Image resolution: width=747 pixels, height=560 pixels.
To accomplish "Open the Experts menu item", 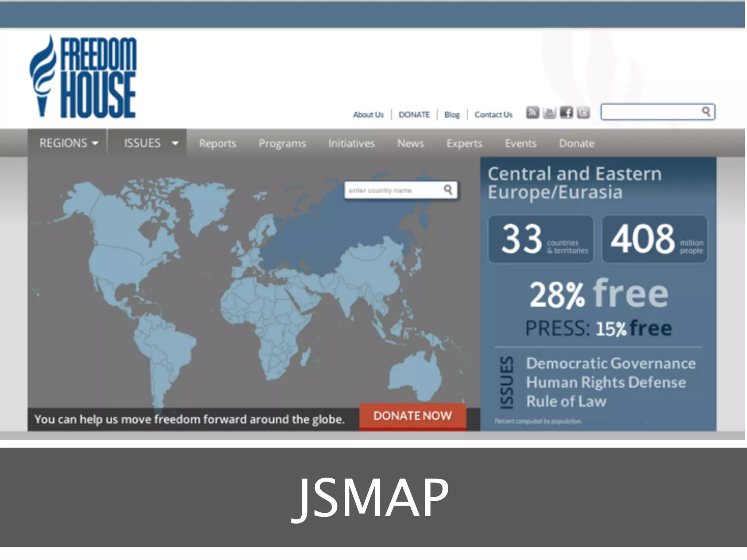I will pos(464,143).
